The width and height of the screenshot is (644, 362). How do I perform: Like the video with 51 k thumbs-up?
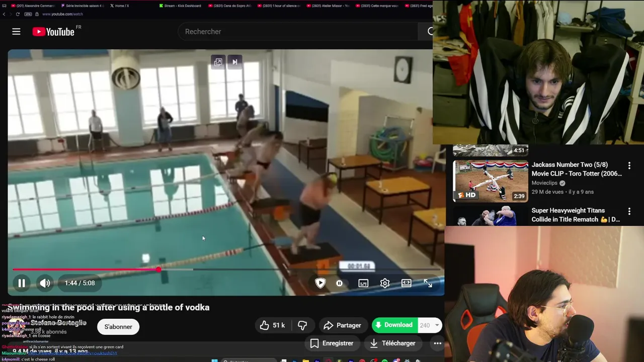point(273,325)
